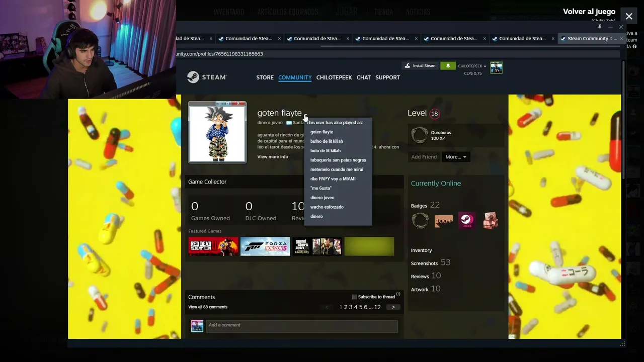Open the Reviews 10 link
The height and width of the screenshot is (362, 644).
(426, 276)
